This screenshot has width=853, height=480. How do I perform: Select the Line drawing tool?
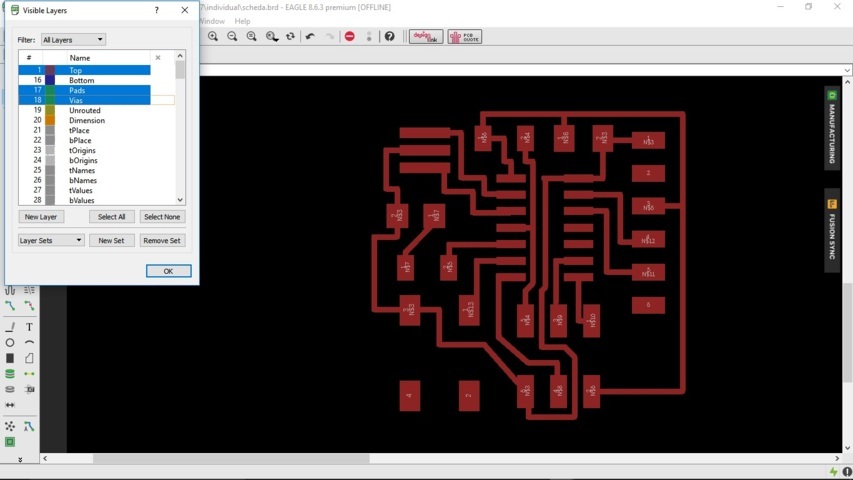click(x=10, y=327)
